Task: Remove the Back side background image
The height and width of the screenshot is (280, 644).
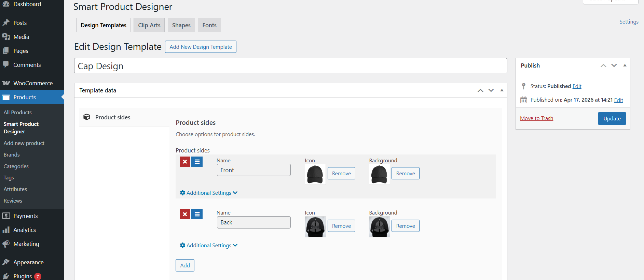Action: (406, 226)
